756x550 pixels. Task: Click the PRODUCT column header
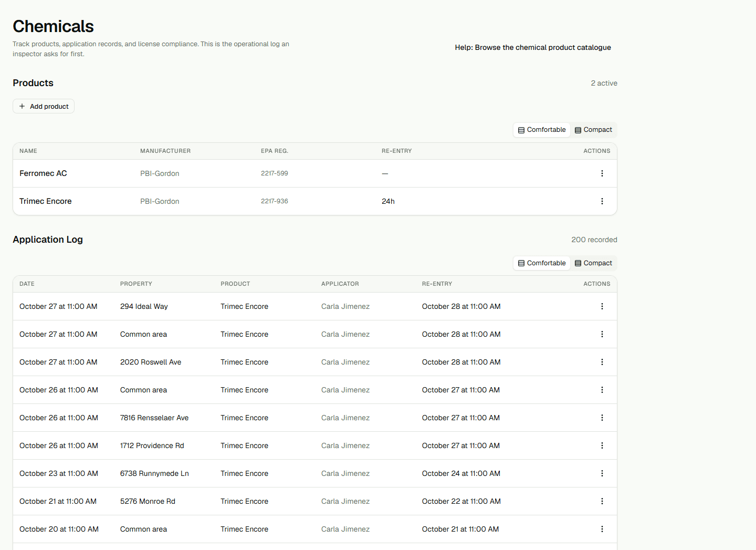(x=235, y=284)
